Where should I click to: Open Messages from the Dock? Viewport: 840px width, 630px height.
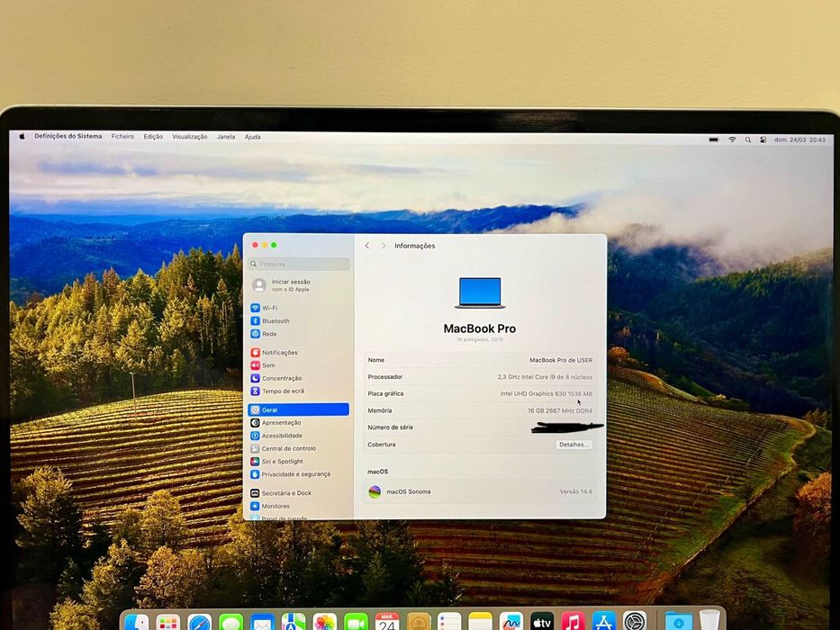point(230,623)
